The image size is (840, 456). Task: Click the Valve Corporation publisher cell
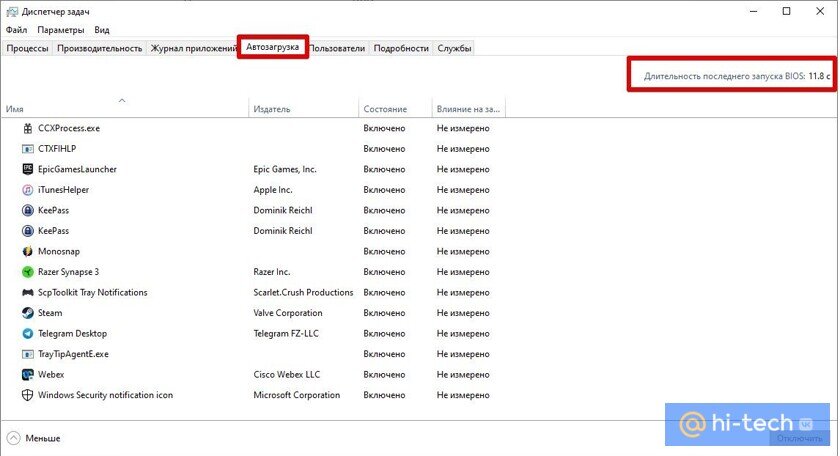click(288, 313)
